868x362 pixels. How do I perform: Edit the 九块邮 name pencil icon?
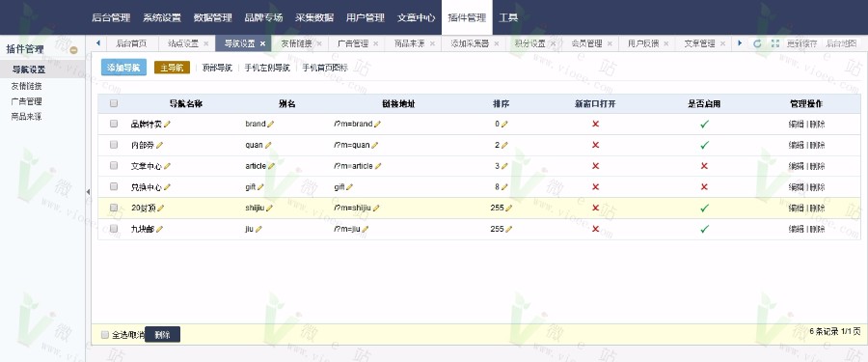click(159, 229)
